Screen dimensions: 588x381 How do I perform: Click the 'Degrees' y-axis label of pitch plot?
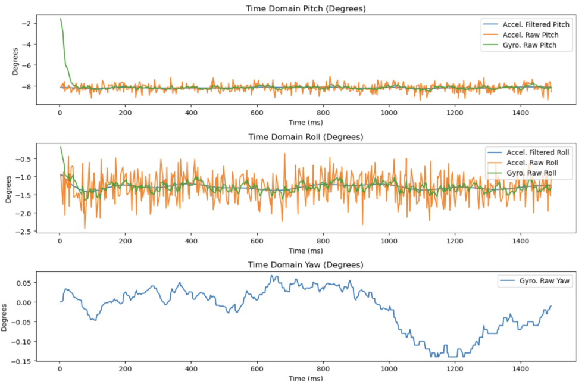pyautogui.click(x=15, y=60)
